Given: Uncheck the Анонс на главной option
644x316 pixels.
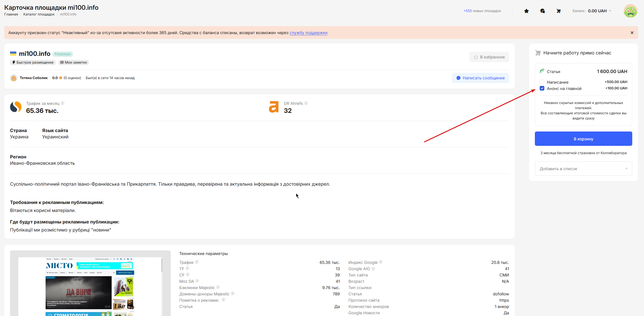Looking at the screenshot, I should (542, 88).
